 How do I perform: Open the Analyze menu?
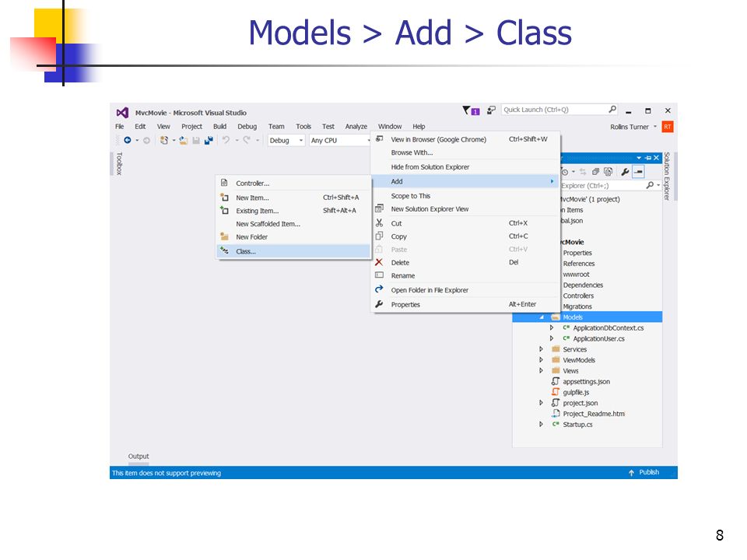[x=356, y=126]
